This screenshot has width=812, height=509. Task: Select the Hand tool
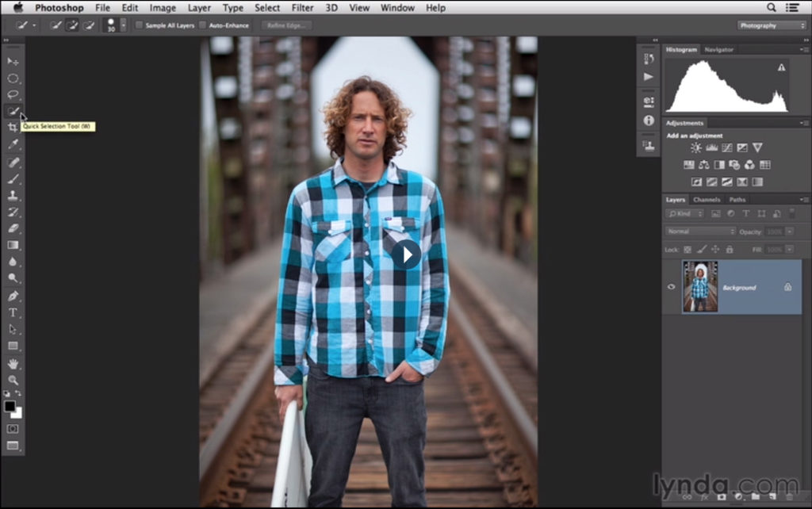pos(13,364)
